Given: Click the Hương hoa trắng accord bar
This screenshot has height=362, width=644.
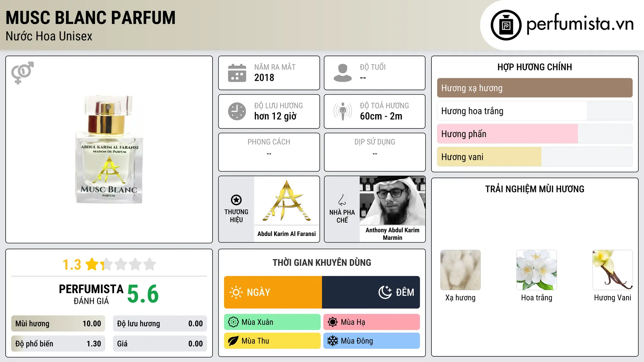Looking at the screenshot, I should coord(535,111).
